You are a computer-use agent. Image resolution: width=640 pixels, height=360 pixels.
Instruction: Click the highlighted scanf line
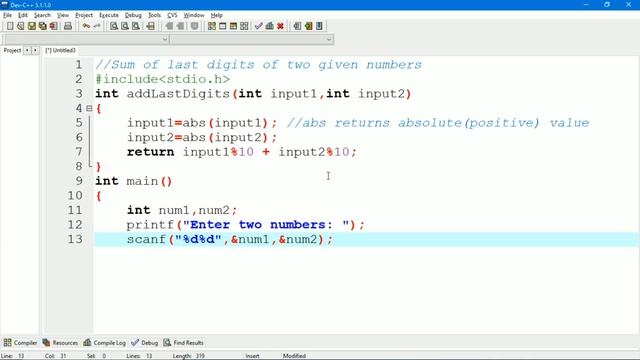coord(367,239)
